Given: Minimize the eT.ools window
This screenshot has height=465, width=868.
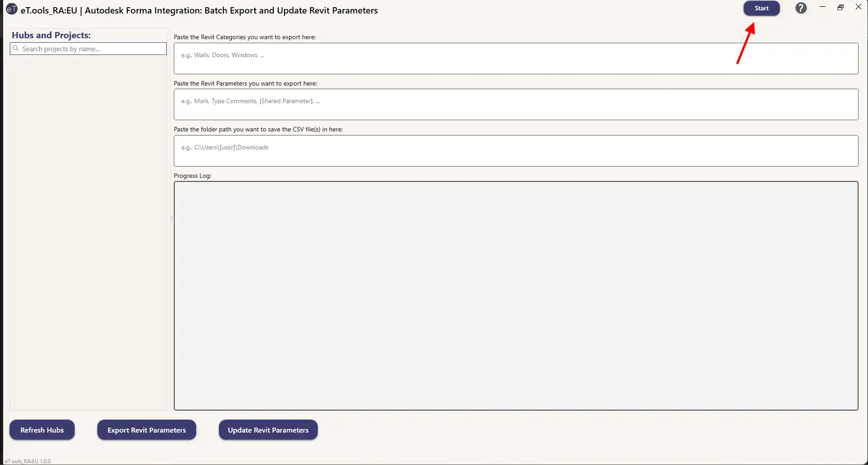Looking at the screenshot, I should point(823,7).
